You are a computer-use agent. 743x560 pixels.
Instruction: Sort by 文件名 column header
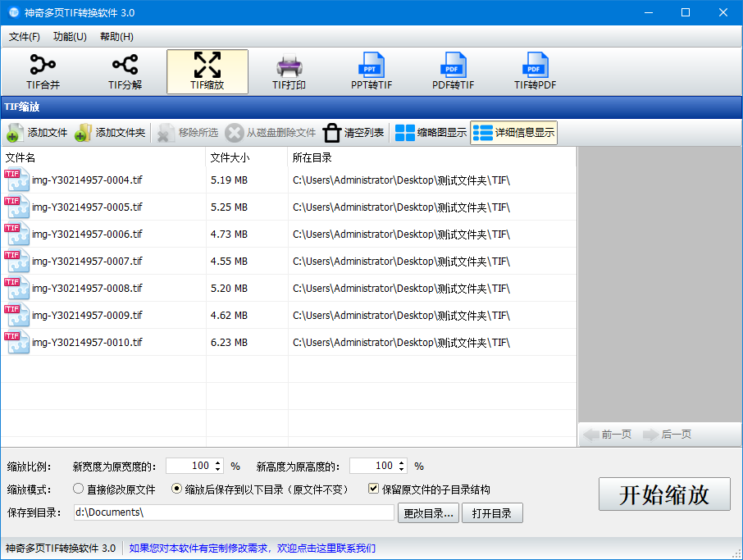[x=103, y=157]
